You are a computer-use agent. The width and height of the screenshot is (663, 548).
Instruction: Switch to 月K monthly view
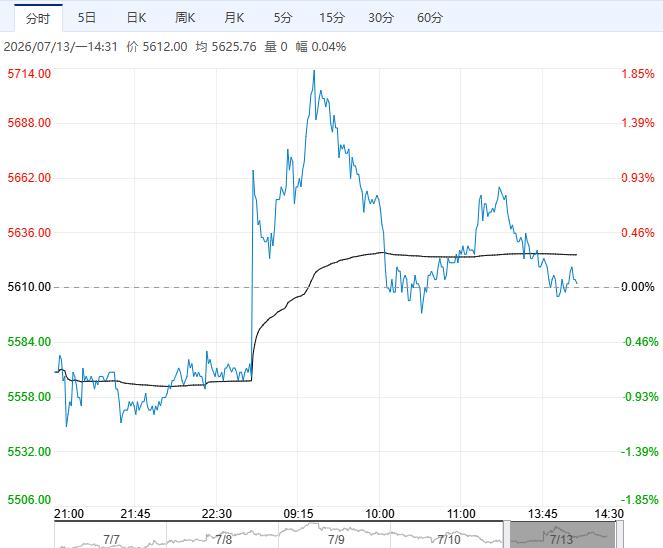[x=234, y=18]
